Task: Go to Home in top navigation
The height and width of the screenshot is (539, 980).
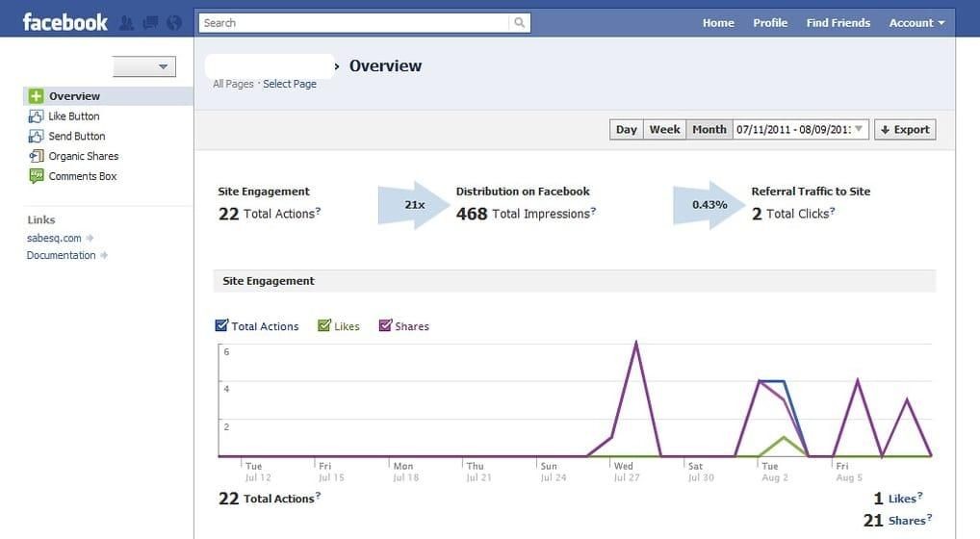Action: coord(718,23)
